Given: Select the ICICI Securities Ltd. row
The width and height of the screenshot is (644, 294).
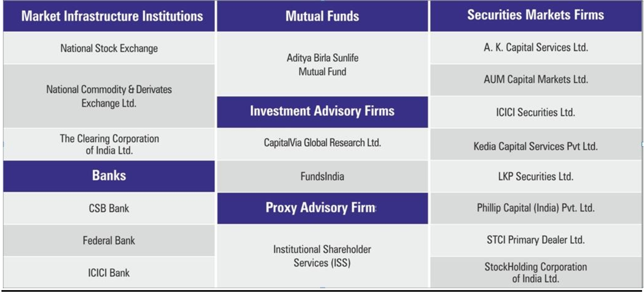Looking at the screenshot, I should pyautogui.click(x=536, y=112).
